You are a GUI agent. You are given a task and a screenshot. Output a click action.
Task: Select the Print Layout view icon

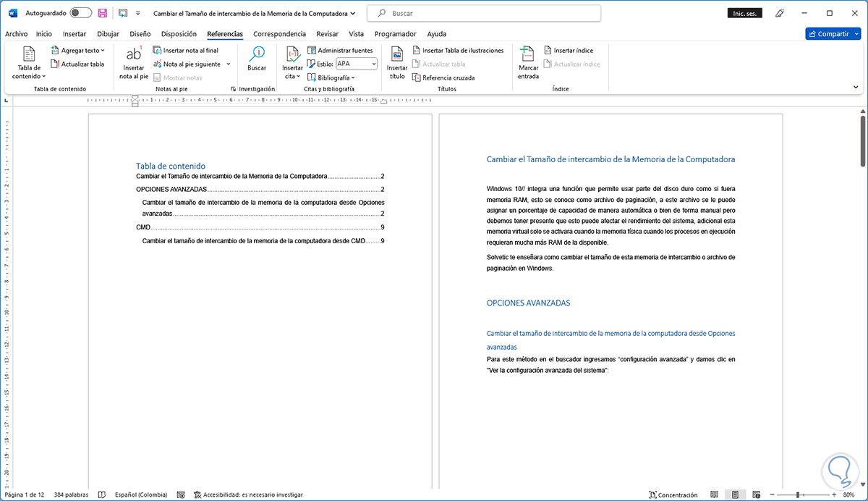[735, 494]
